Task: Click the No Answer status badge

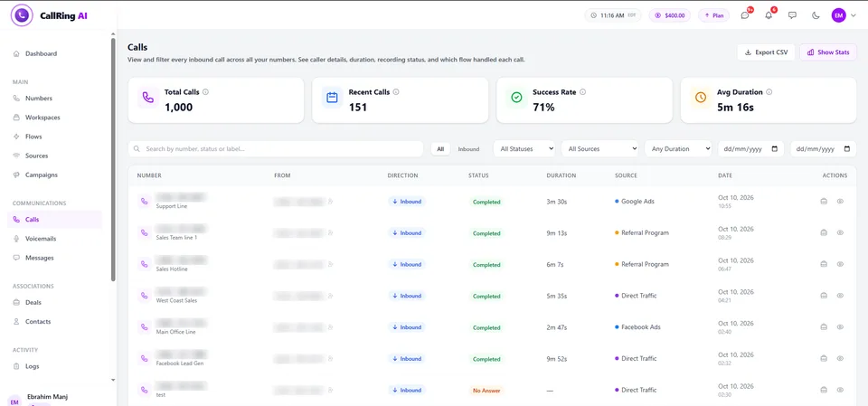Action: 486,391
